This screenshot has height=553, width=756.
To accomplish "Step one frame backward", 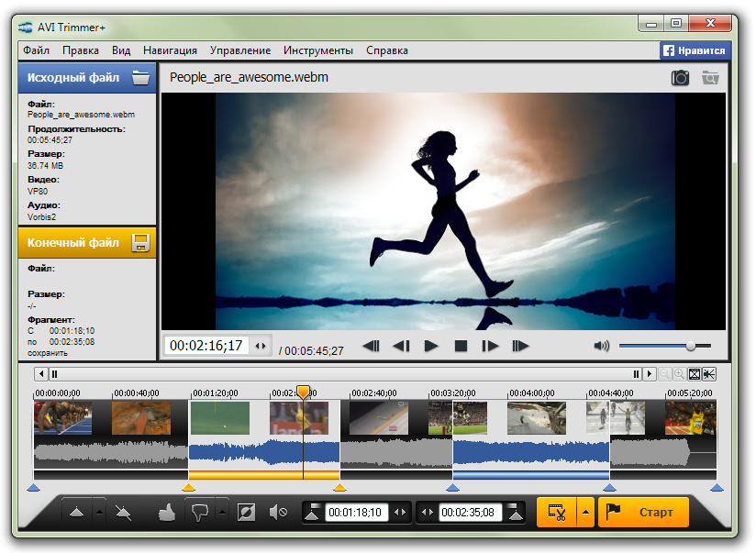I will (x=401, y=346).
